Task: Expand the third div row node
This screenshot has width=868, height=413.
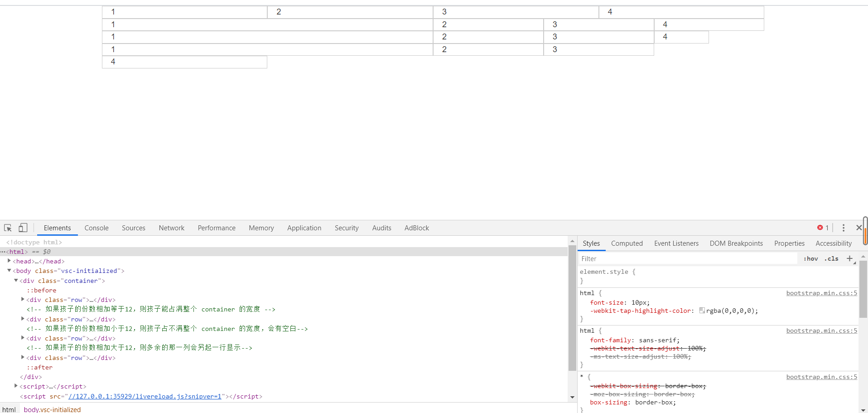Action: [23, 338]
